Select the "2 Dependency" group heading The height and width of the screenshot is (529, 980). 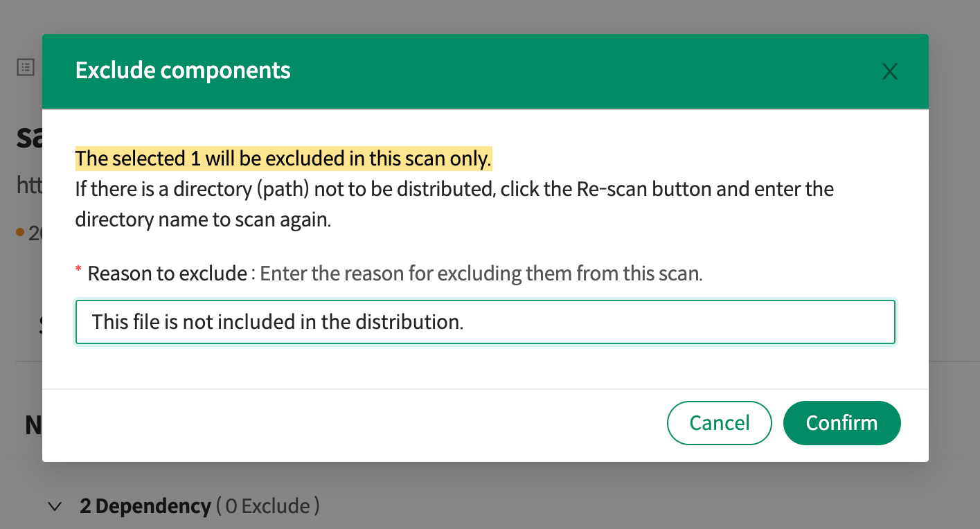[x=145, y=507]
